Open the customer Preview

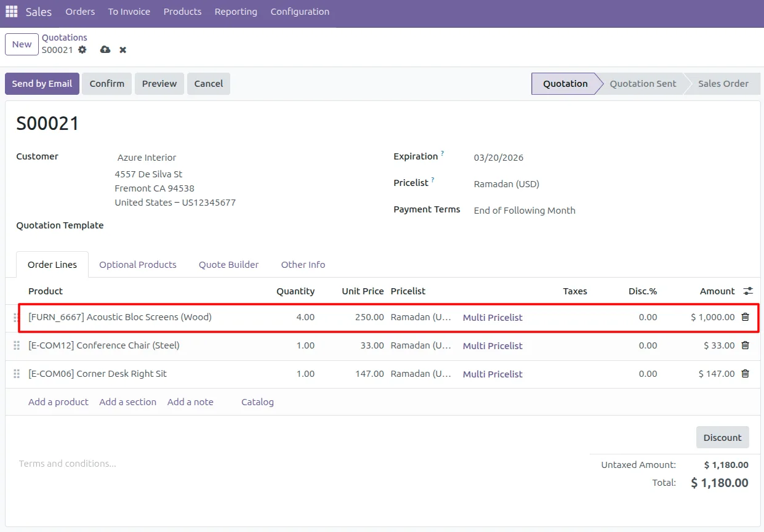click(x=159, y=84)
